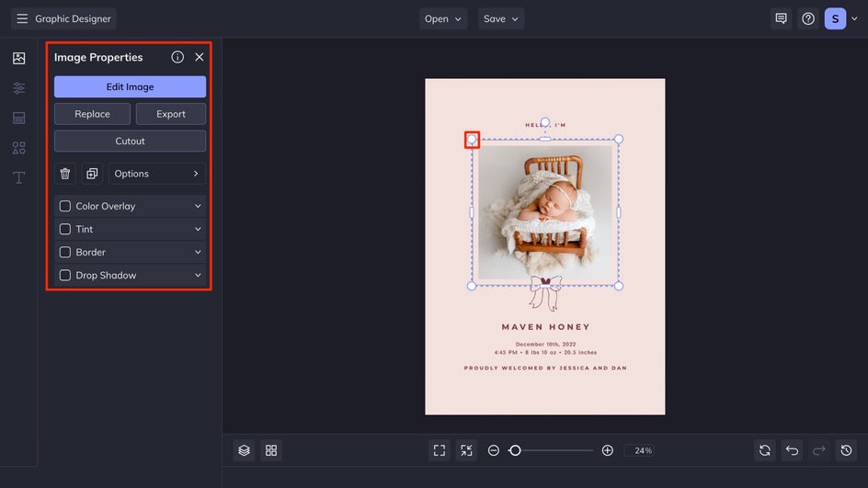Viewport: 868px width, 488px height.
Task: Click the S user avatar
Action: 835,18
